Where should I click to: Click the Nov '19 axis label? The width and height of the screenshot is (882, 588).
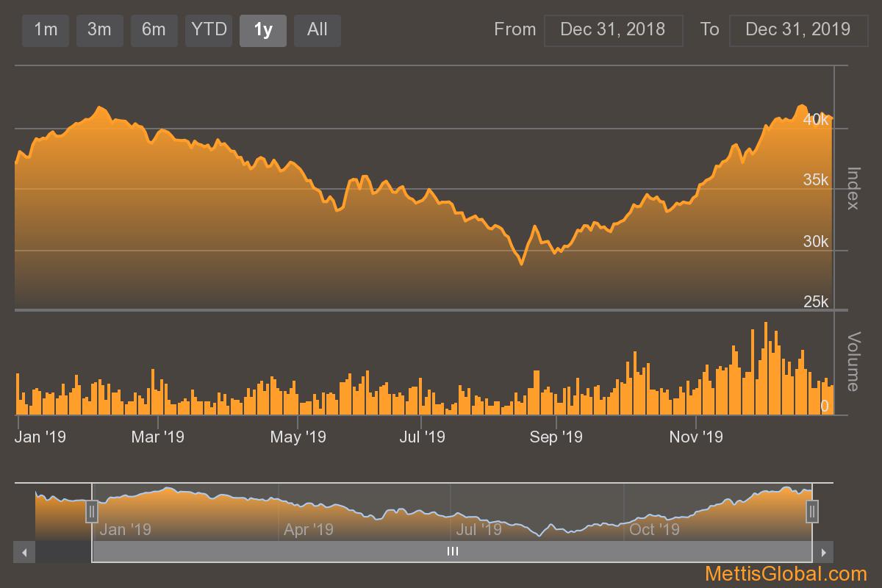(696, 437)
